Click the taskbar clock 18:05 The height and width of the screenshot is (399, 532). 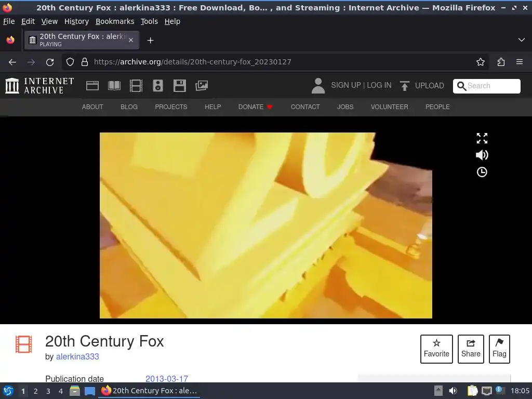[x=520, y=391]
